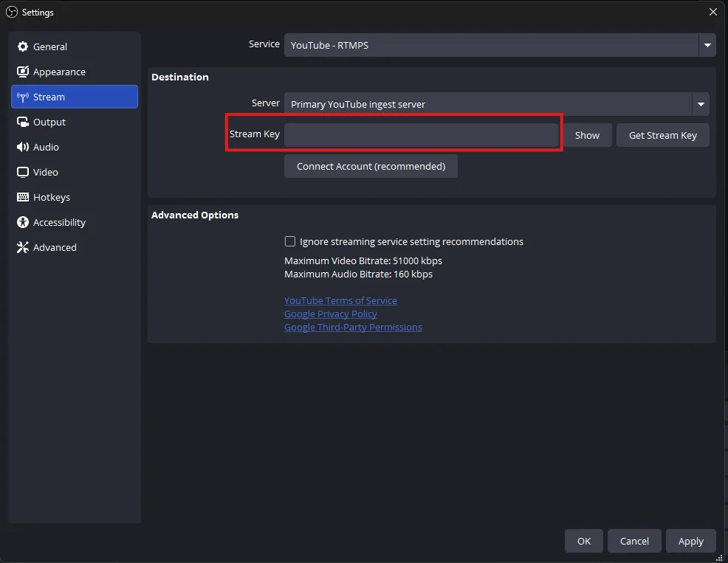The width and height of the screenshot is (728, 563).
Task: Click the Show button to reveal key
Action: click(x=587, y=135)
